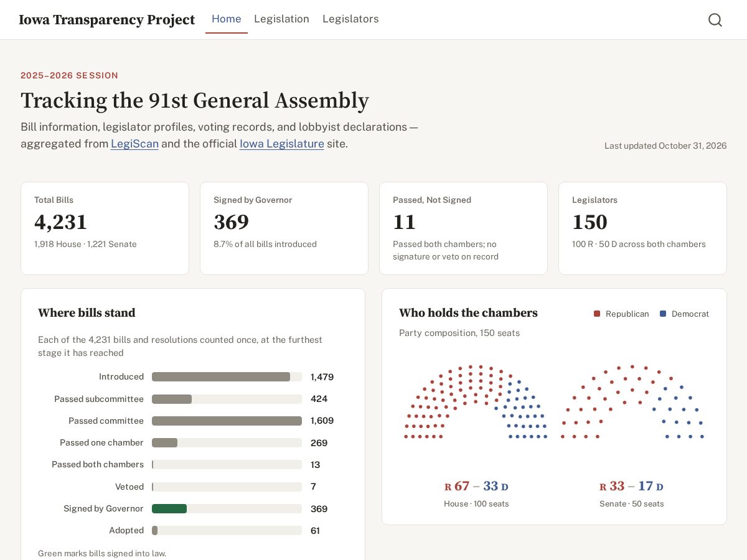The image size is (747, 560).
Task: Open the Legislators stat card
Action: pos(642,228)
